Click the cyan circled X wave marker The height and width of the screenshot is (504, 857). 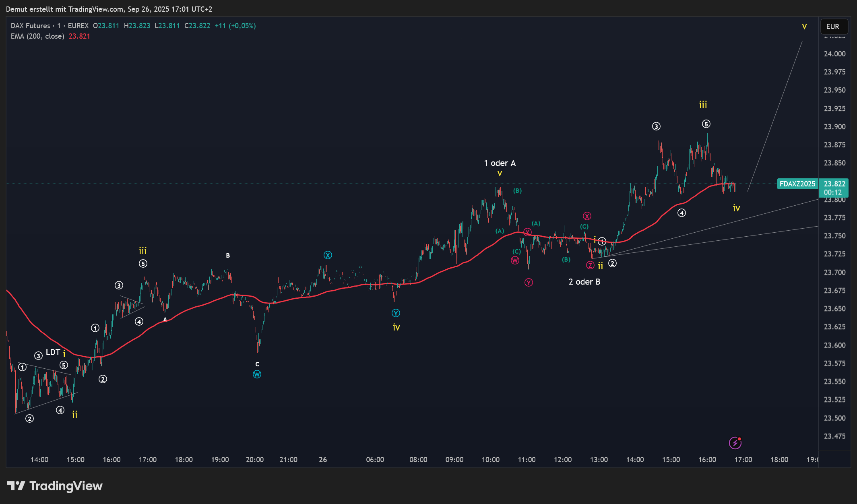tap(328, 255)
